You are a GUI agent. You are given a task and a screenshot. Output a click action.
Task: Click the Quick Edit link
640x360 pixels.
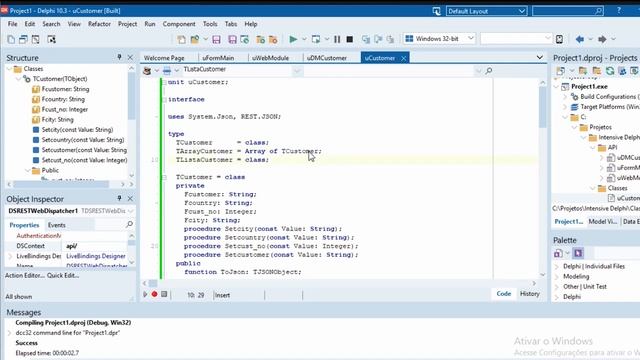click(63, 276)
